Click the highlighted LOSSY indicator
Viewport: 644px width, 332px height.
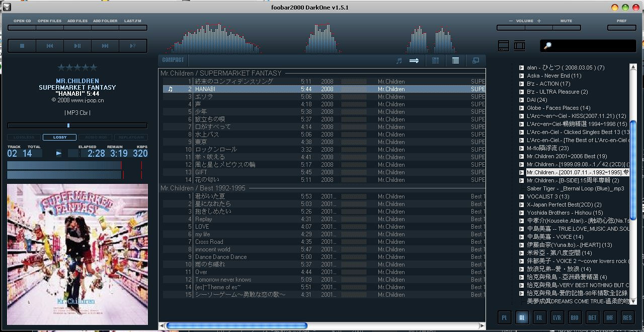[60, 137]
